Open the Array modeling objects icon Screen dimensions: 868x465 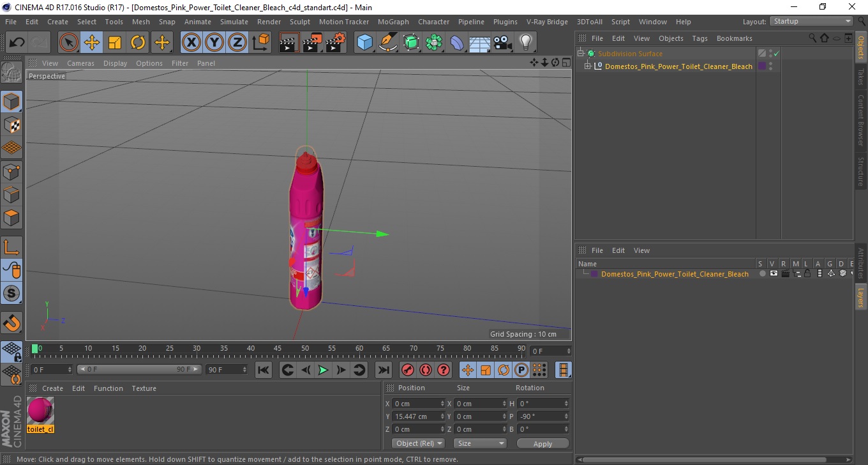(434, 43)
